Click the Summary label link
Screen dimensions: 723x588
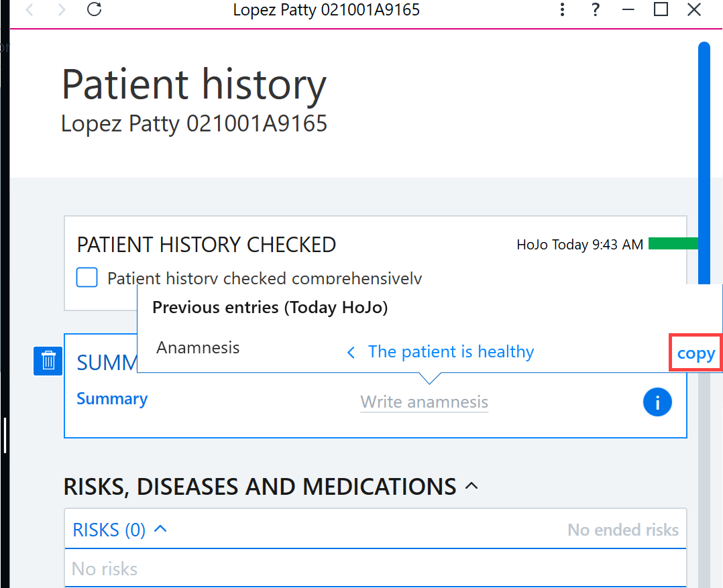click(112, 399)
